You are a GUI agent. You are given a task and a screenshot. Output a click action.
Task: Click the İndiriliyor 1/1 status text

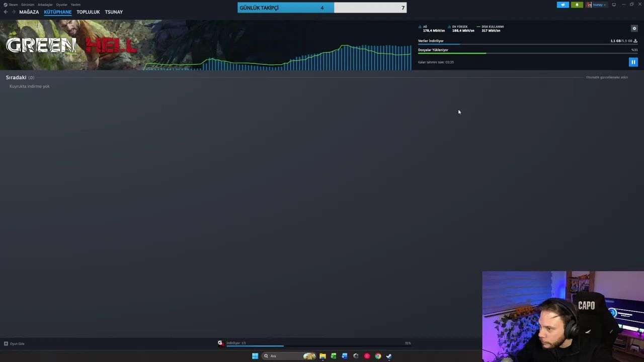click(x=236, y=343)
